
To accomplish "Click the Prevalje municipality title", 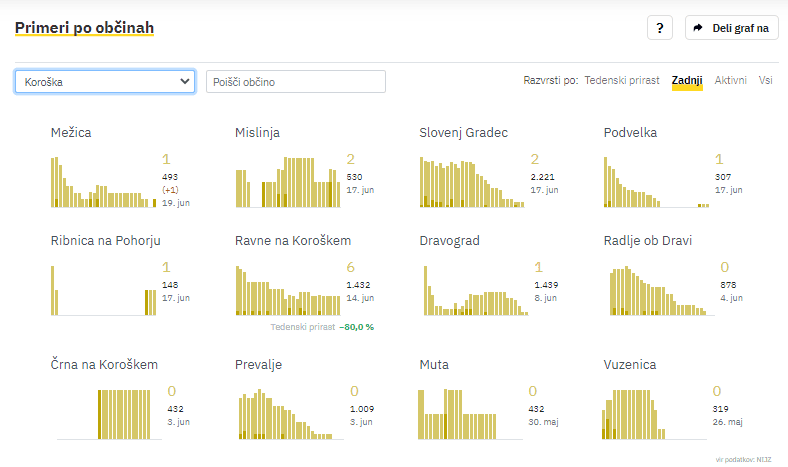I will coord(258,365).
